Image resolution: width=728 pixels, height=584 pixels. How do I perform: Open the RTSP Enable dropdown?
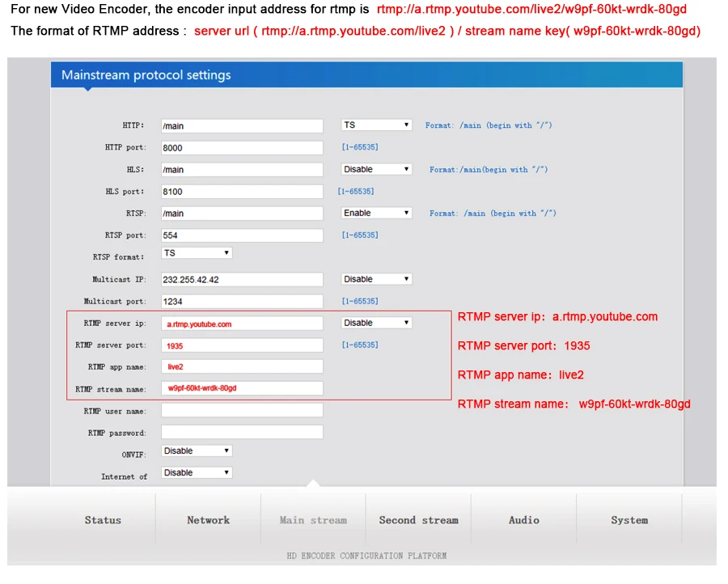tap(376, 213)
